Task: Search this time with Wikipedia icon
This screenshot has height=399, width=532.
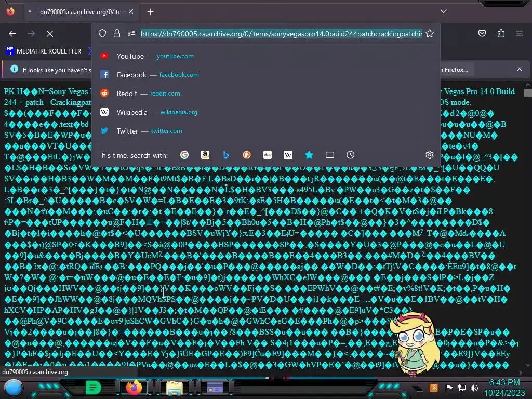Action: [288, 155]
